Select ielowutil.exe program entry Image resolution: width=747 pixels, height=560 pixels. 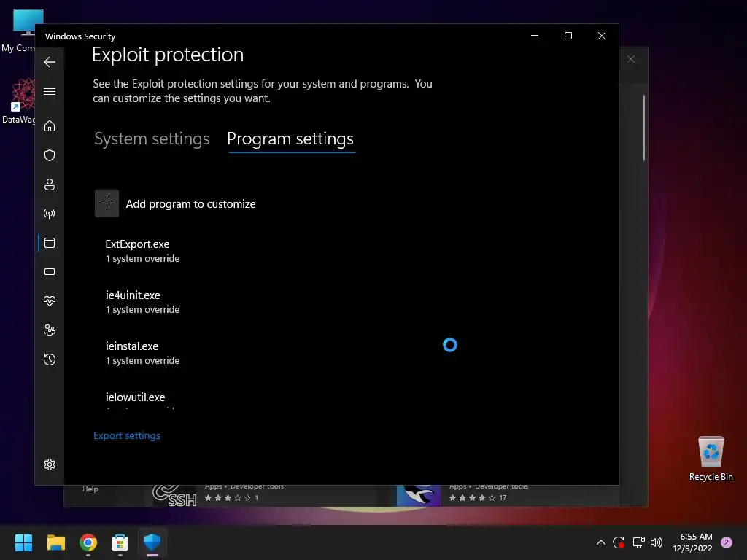pos(135,397)
